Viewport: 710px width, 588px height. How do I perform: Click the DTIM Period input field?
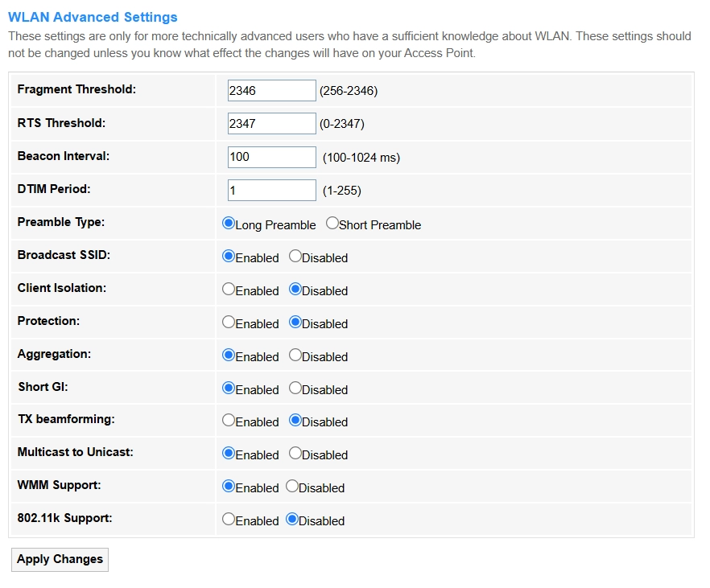[271, 190]
